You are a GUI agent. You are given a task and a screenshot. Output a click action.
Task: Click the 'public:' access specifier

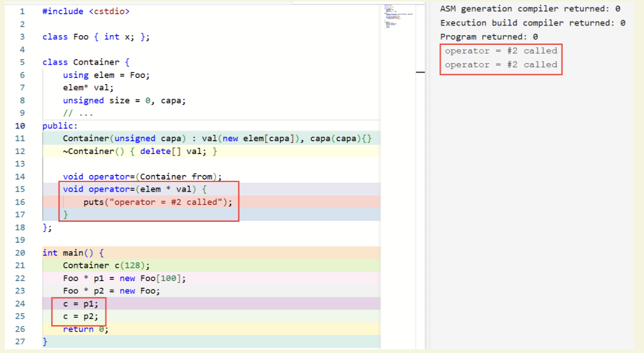59,125
